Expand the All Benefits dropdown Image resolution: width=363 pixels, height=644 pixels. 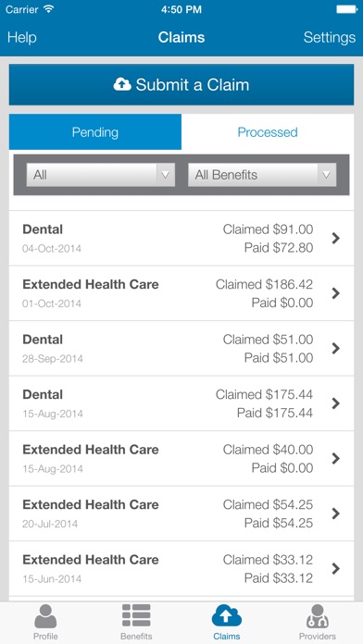click(x=262, y=175)
